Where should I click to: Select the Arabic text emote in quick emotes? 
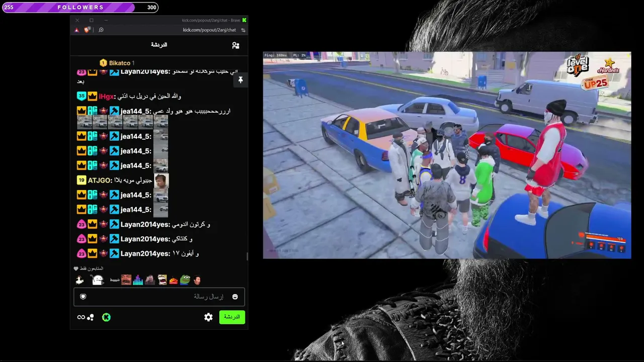pyautogui.click(x=115, y=280)
